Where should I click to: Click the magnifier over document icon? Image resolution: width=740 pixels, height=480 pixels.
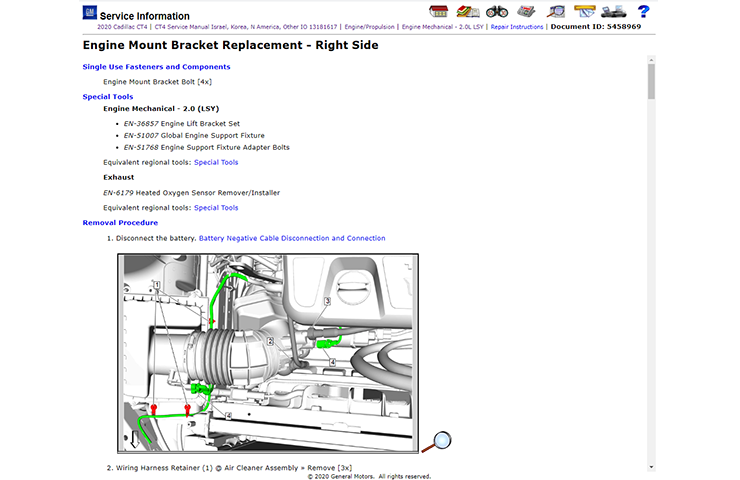click(555, 11)
